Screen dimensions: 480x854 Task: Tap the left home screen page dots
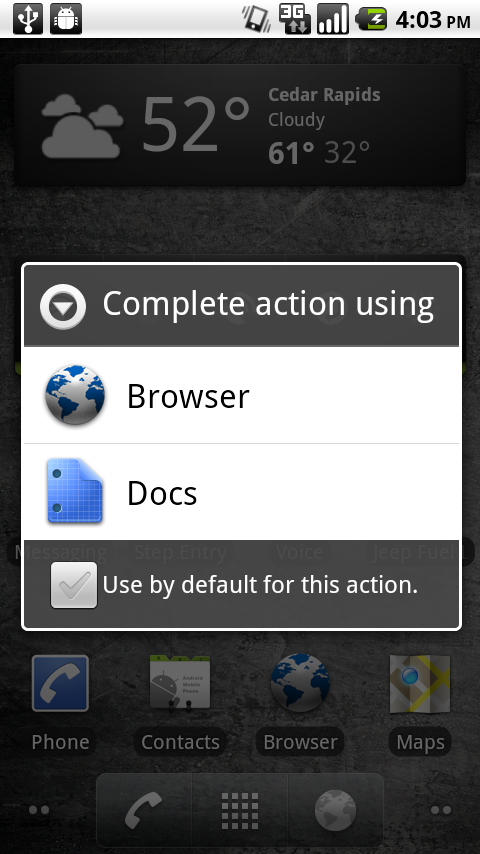pos(39,810)
